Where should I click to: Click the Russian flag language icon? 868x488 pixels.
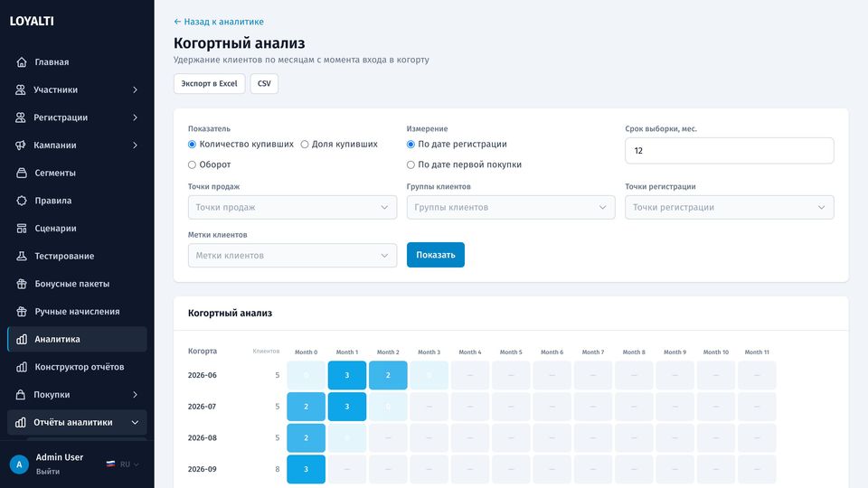click(x=110, y=465)
